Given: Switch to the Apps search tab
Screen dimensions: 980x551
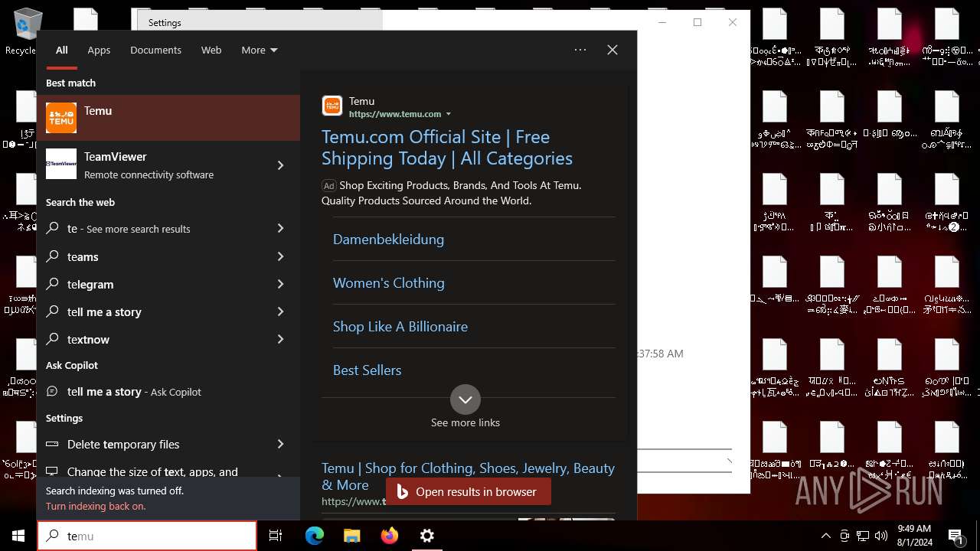Looking at the screenshot, I should [99, 50].
